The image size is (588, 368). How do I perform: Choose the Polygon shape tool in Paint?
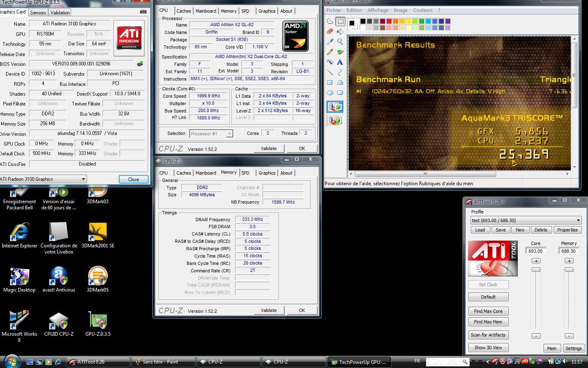click(x=340, y=83)
